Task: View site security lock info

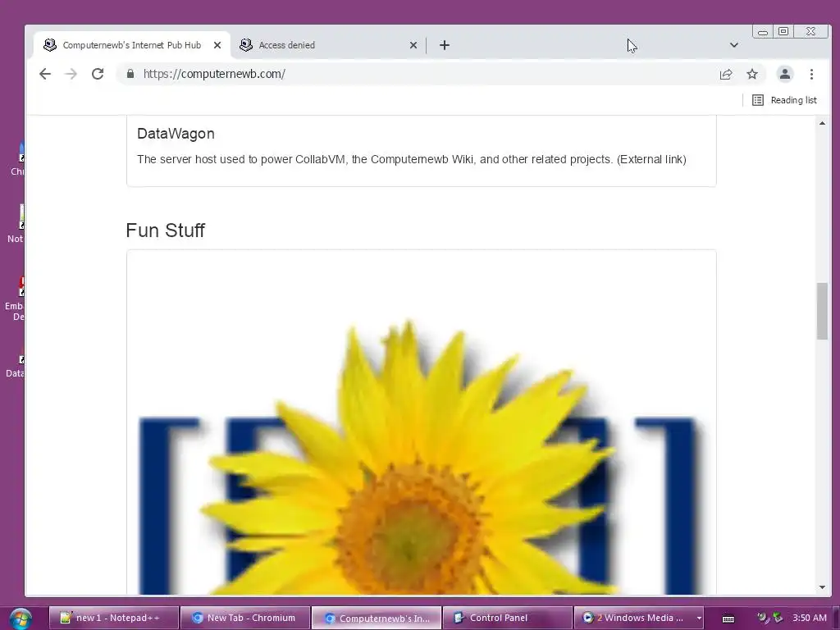Action: (130, 74)
